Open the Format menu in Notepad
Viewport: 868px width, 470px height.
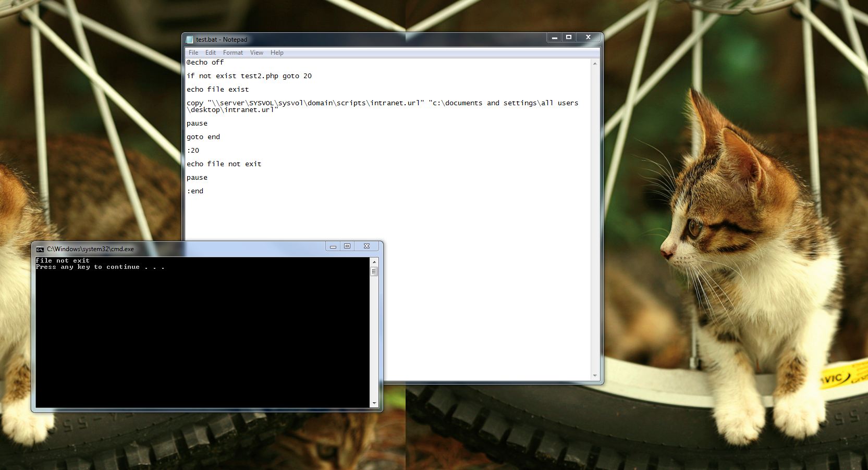pyautogui.click(x=233, y=53)
